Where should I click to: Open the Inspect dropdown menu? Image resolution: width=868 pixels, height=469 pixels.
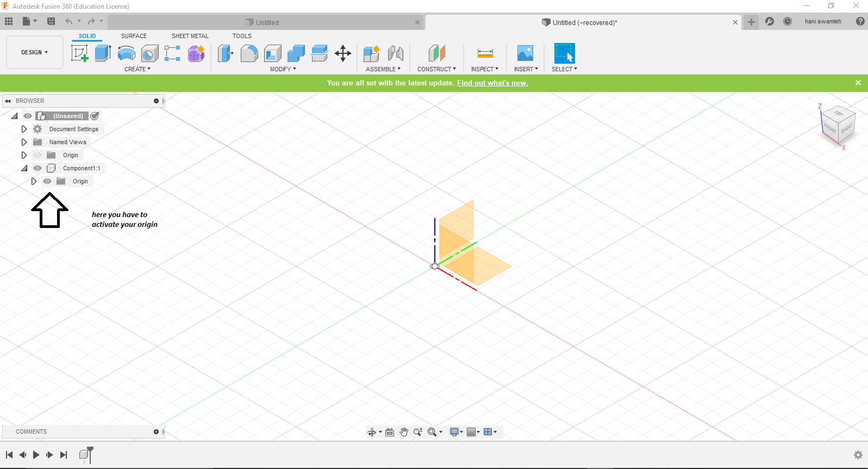pos(485,69)
